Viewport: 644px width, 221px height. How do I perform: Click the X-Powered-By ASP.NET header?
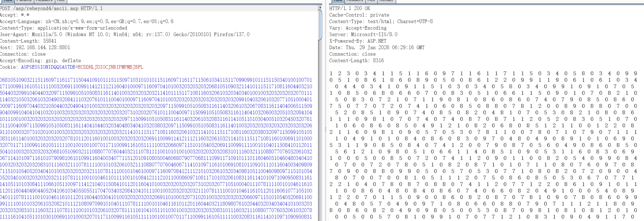[358, 41]
